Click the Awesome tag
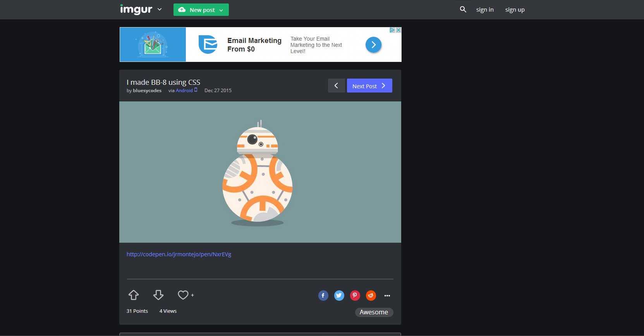Screen dimensions: 644x336 374,312
